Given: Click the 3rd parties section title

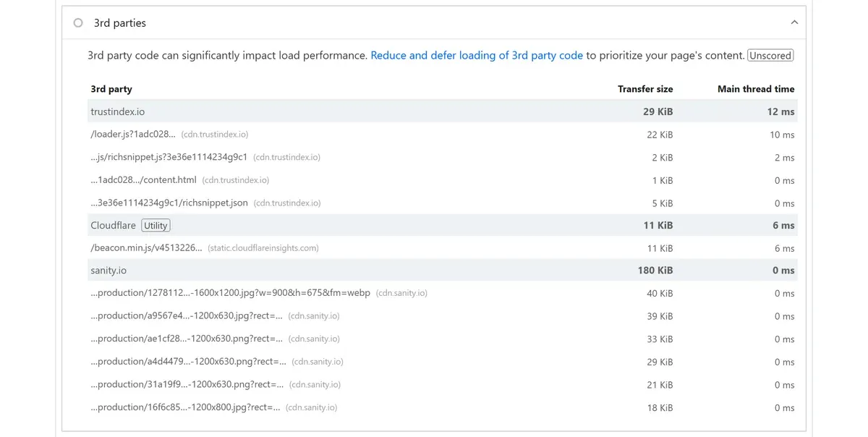Looking at the screenshot, I should (x=120, y=23).
